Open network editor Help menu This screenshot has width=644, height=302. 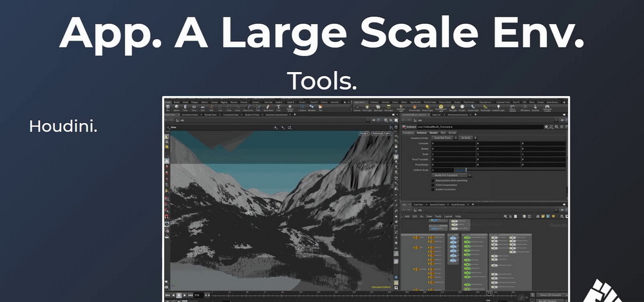click(x=458, y=216)
